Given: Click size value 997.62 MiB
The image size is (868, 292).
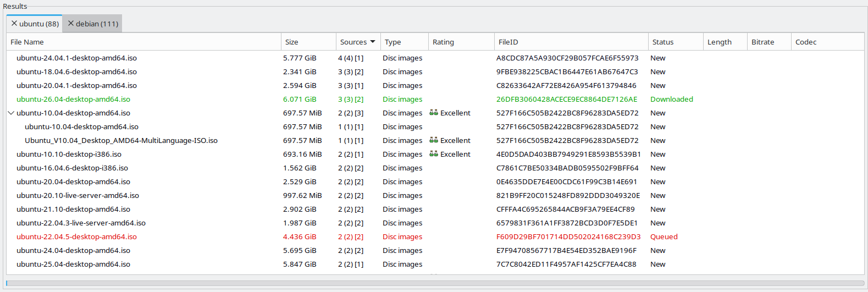Looking at the screenshot, I should pos(302,195).
